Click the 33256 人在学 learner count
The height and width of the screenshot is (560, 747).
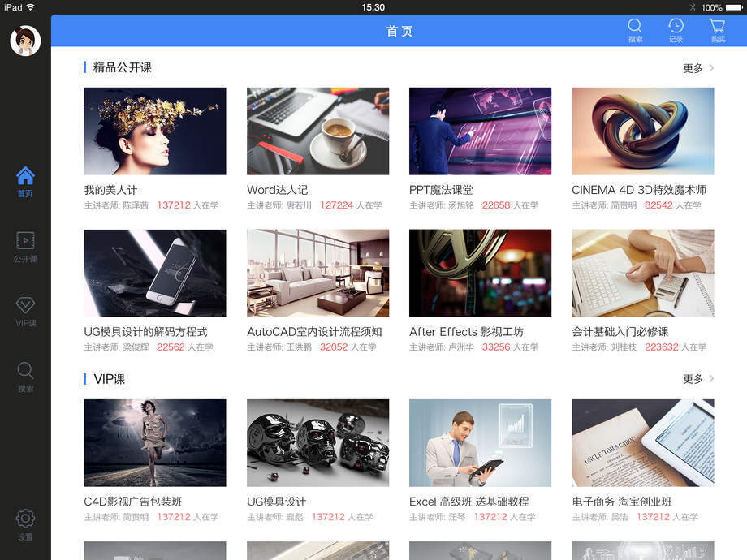pyautogui.click(x=510, y=347)
